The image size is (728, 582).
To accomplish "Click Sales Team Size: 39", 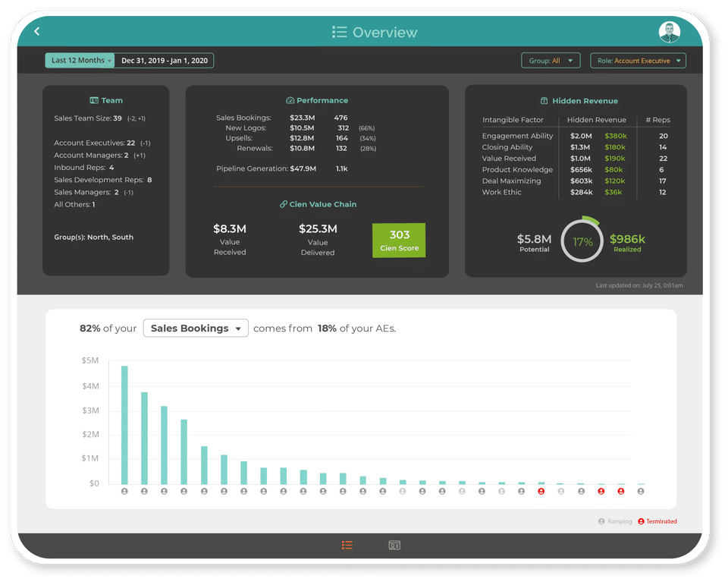I will [x=88, y=118].
